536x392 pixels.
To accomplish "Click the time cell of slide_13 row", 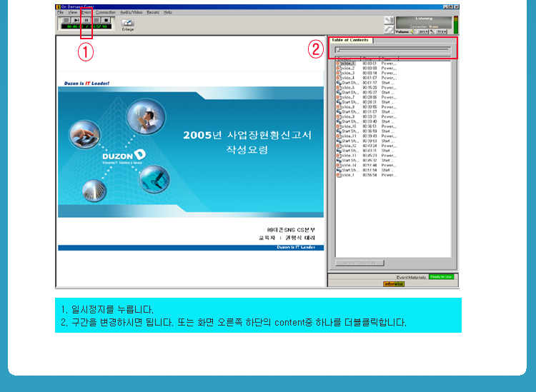I will point(369,156).
